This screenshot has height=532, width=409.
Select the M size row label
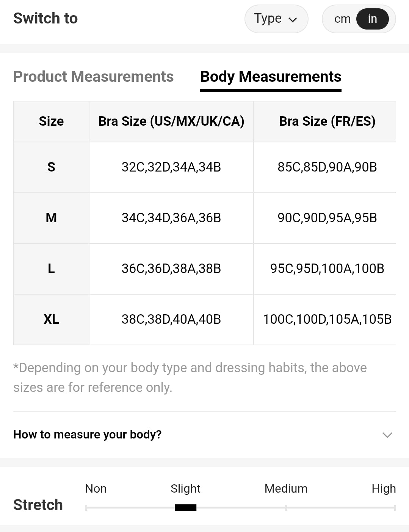coord(51,218)
